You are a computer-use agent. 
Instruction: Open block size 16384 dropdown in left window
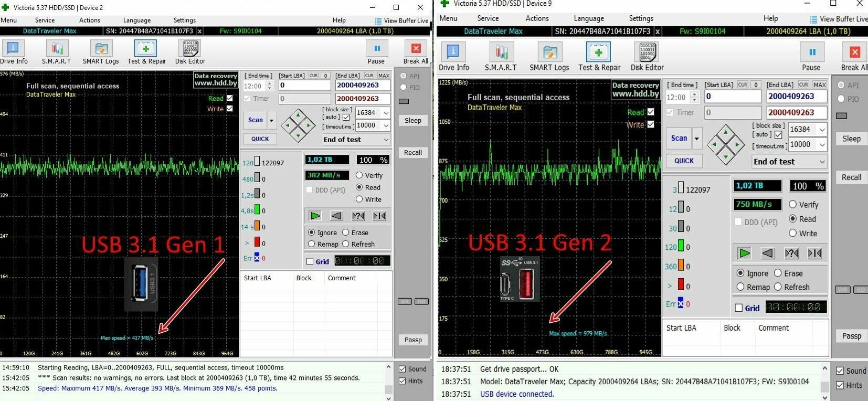tap(386, 113)
